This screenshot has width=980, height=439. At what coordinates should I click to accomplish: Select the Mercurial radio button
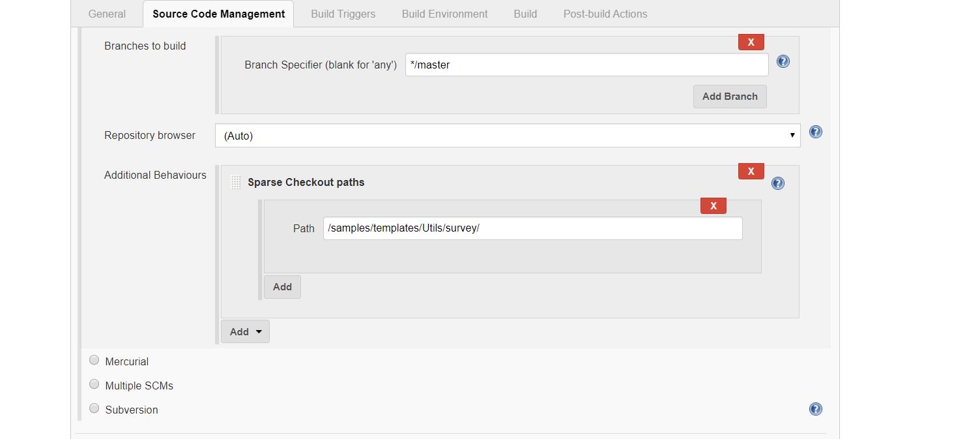(x=94, y=360)
